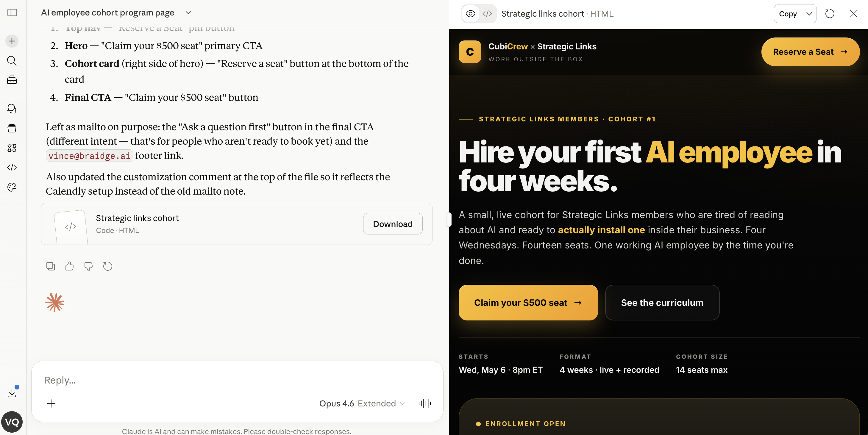868x435 pixels.
Task: Open the Copy options dropdown arrow
Action: pos(809,14)
